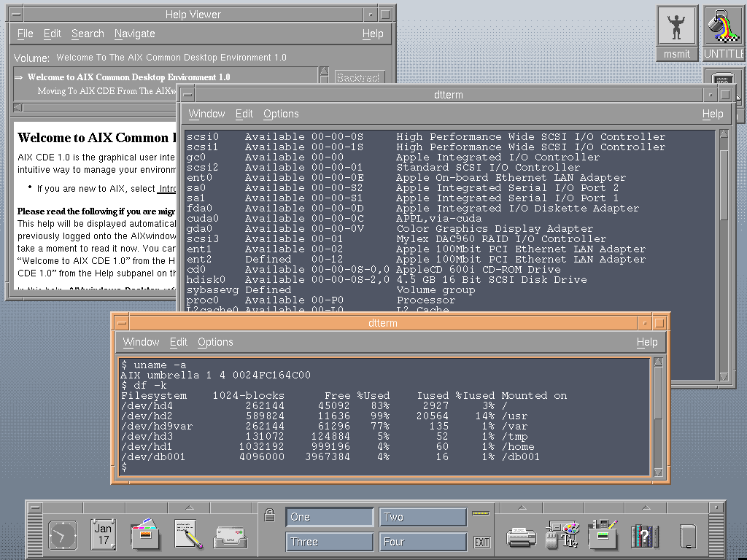Open Options menu in the orange dtterm window
The width and height of the screenshot is (747, 560).
[x=215, y=342]
